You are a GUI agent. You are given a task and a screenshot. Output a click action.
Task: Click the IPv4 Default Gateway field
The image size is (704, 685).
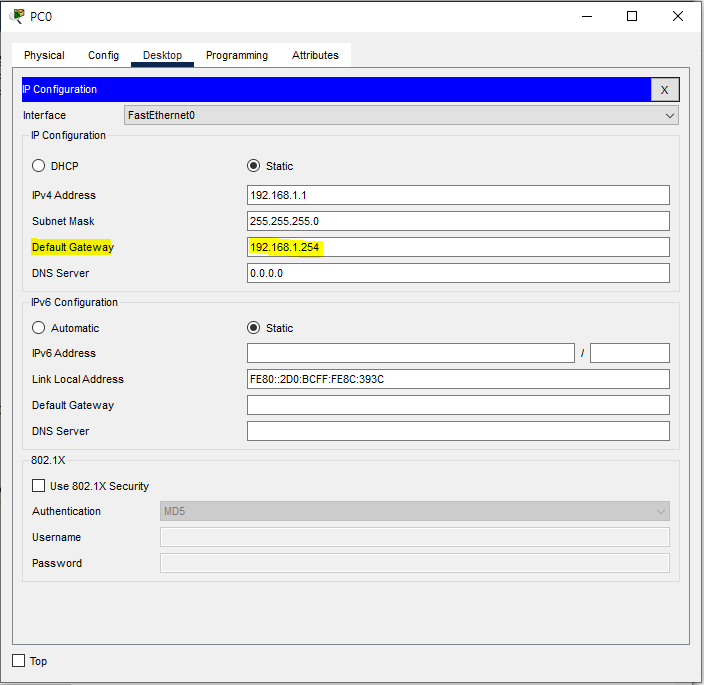coord(458,247)
